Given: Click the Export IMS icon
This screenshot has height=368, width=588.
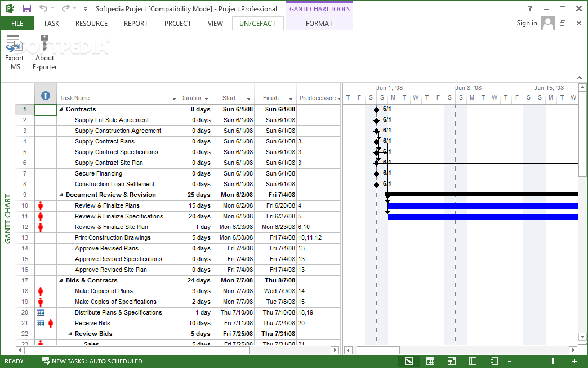Looking at the screenshot, I should click(14, 44).
